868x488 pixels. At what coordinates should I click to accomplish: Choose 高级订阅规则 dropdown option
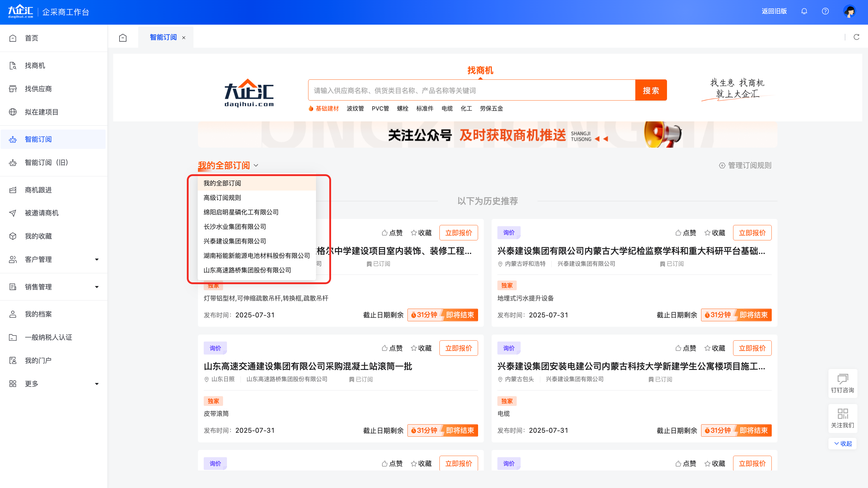coord(257,197)
